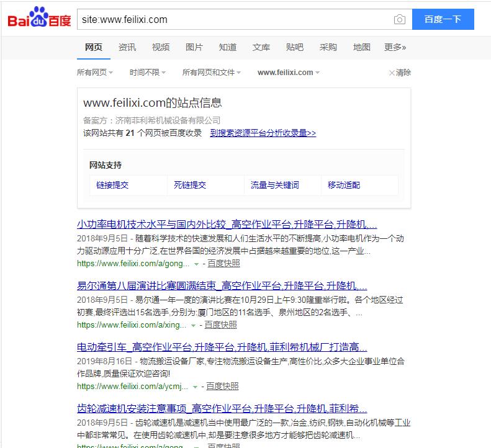Expand arrow next to feilixi.com/a/xing... URL

point(193,326)
